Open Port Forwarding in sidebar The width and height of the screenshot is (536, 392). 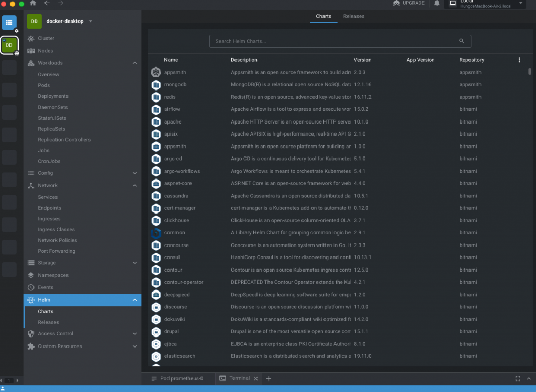(57, 251)
